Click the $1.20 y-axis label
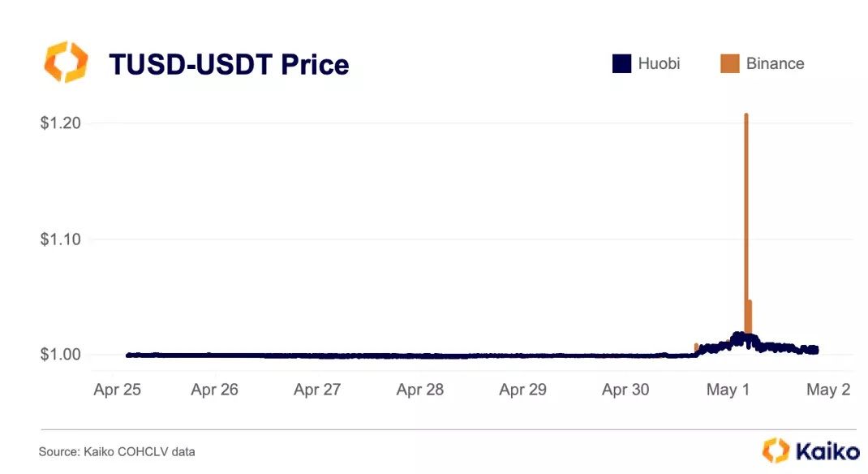Screen dimensions: 868x474 coord(60,123)
